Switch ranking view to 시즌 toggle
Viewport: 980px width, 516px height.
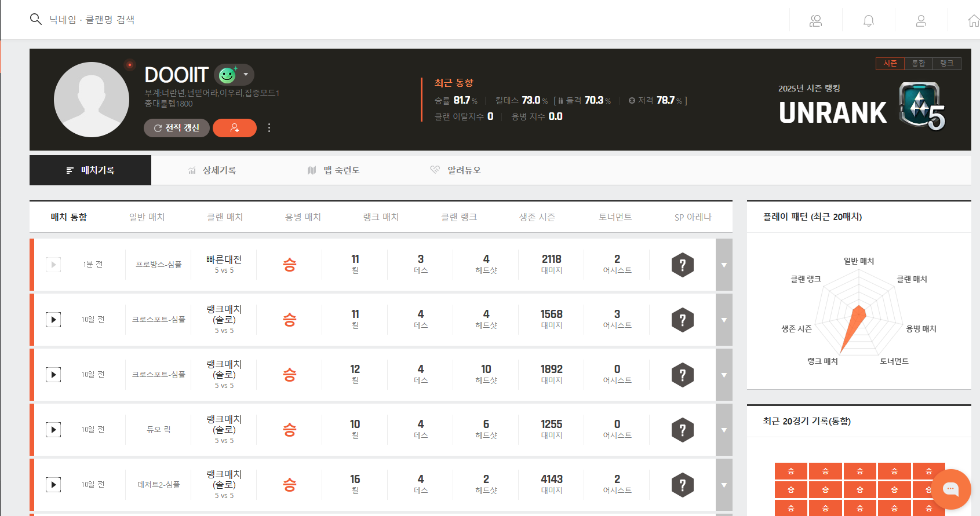click(890, 64)
